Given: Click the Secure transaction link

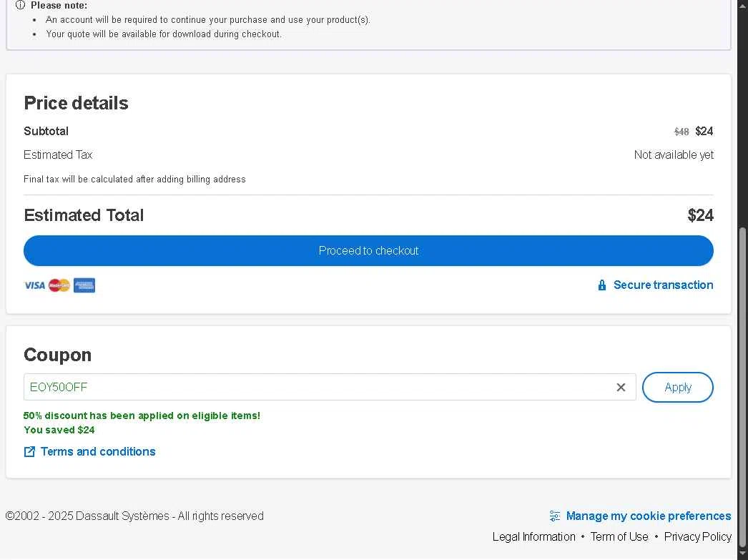Looking at the screenshot, I should coord(663,285).
